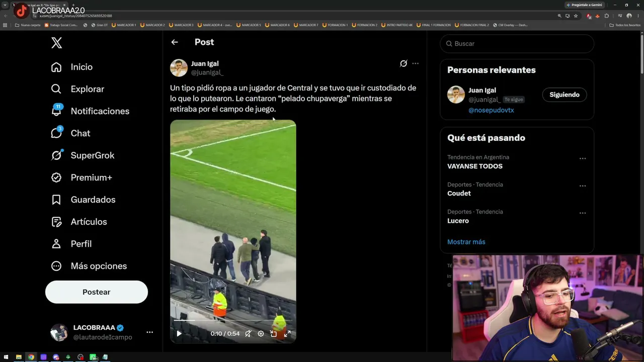Open Explorar from the sidebar
The image size is (644, 362).
77,89
